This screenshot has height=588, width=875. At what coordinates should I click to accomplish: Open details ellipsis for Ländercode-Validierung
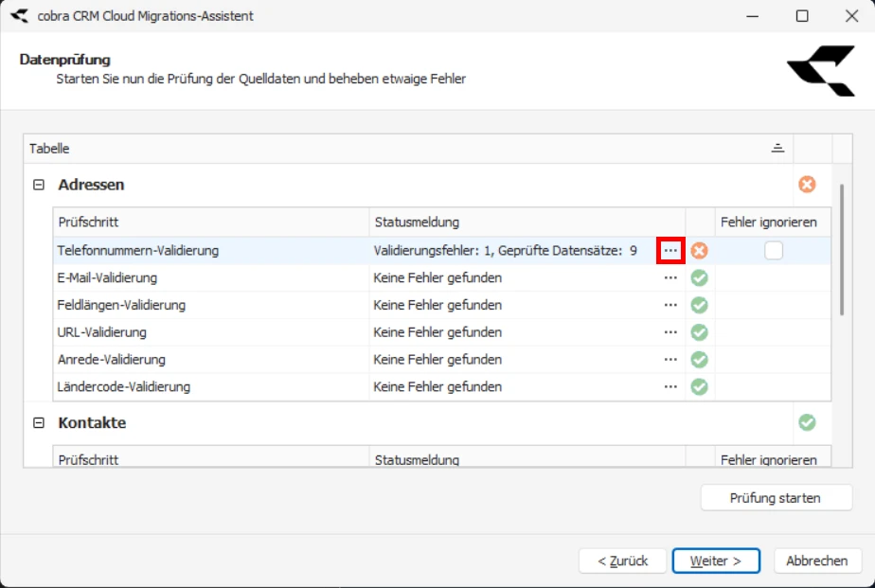tap(670, 386)
